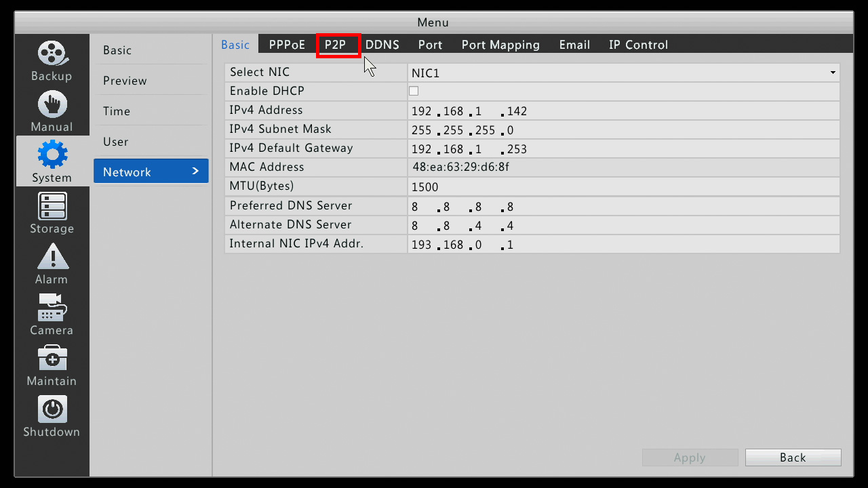This screenshot has height=488, width=868.
Task: Open the Port tab
Action: pos(430,45)
